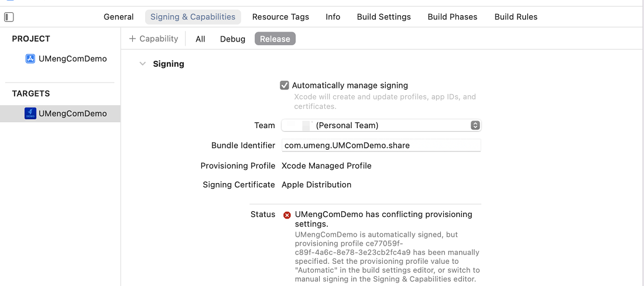Image resolution: width=644 pixels, height=286 pixels.
Task: Click the TARGETS section header
Action: coord(31,94)
